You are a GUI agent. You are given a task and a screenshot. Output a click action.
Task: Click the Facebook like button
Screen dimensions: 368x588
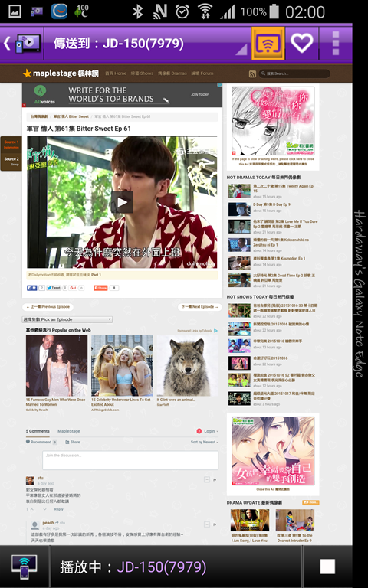[x=31, y=288]
